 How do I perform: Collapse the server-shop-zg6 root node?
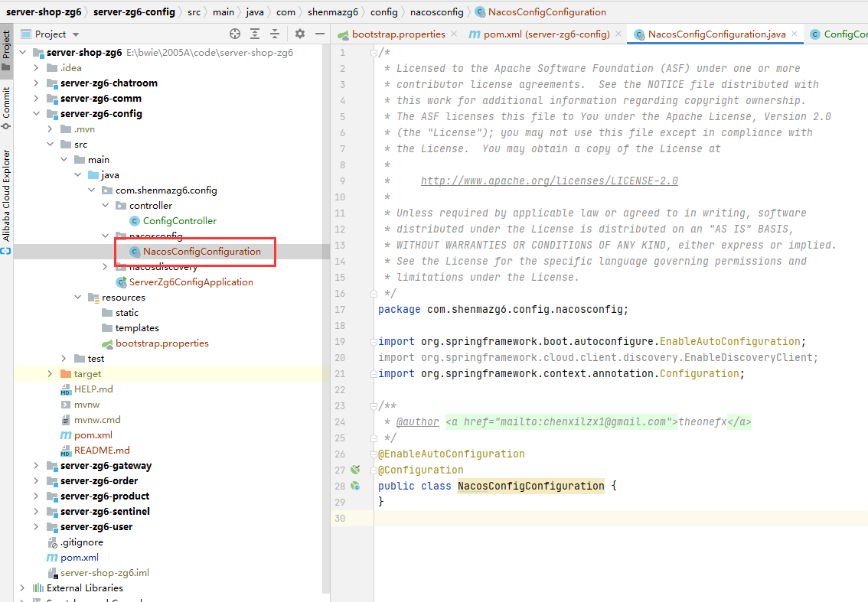23,53
